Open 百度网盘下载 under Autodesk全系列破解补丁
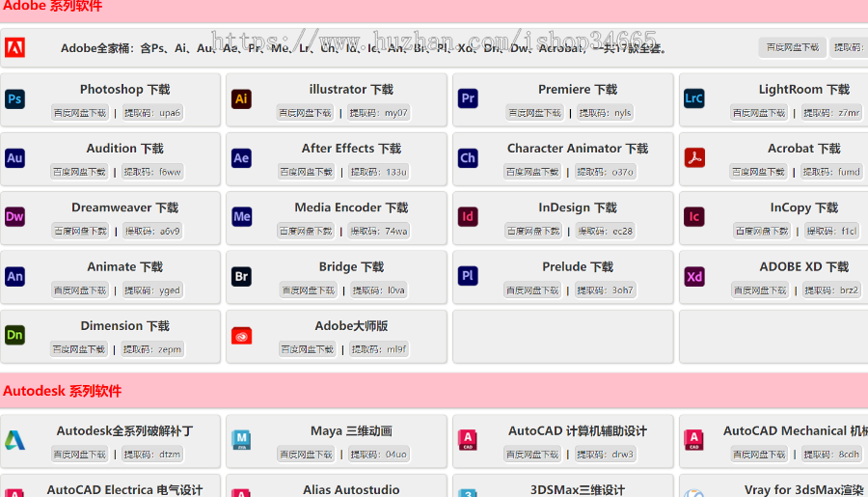The image size is (868, 497). (80, 455)
